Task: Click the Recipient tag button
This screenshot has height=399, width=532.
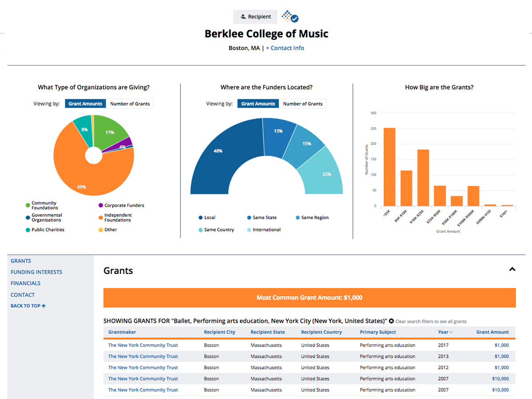Action: pos(255,17)
